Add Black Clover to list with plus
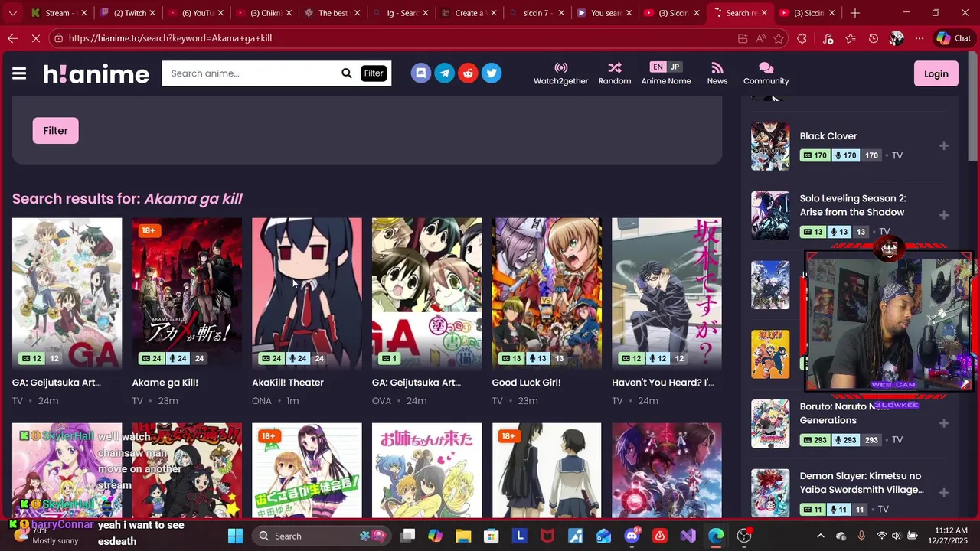The width and height of the screenshot is (980, 551). 944,145
